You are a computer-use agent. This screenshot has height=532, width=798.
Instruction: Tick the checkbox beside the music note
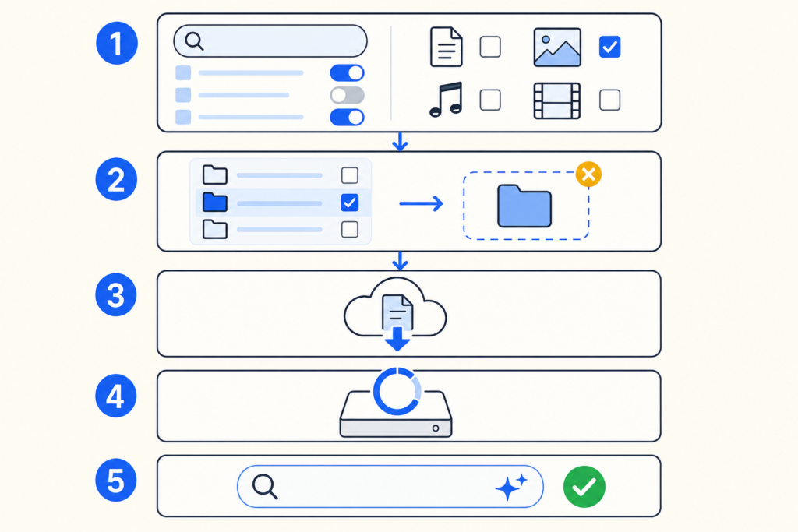click(x=490, y=100)
